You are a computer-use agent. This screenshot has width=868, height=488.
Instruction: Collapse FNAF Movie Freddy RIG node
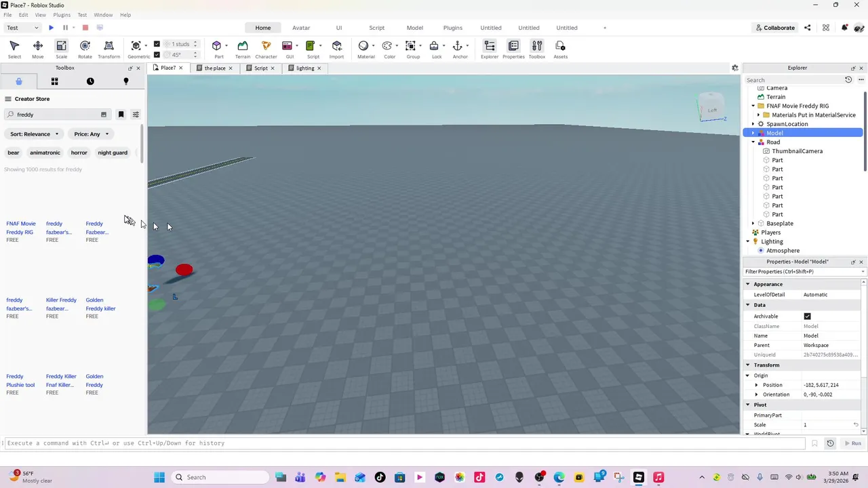pos(753,106)
